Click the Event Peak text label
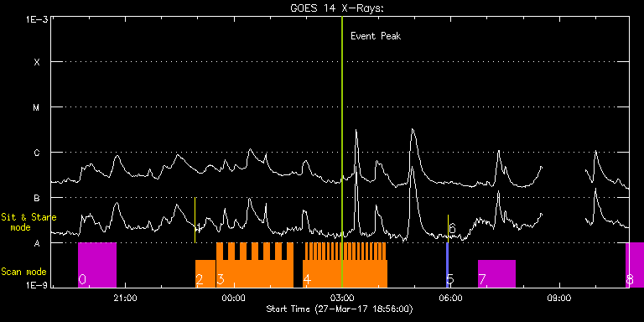The height and width of the screenshot is (322, 644). point(376,36)
